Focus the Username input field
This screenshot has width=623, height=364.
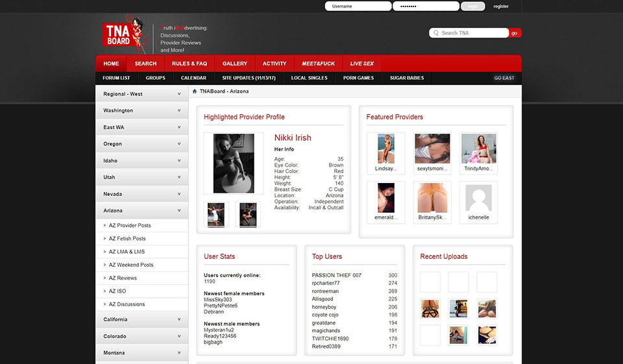[358, 6]
